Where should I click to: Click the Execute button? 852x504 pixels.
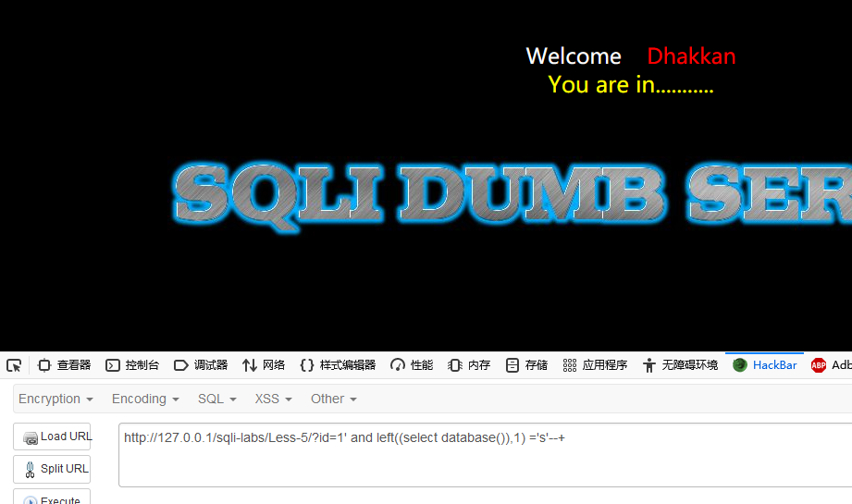click(52, 498)
